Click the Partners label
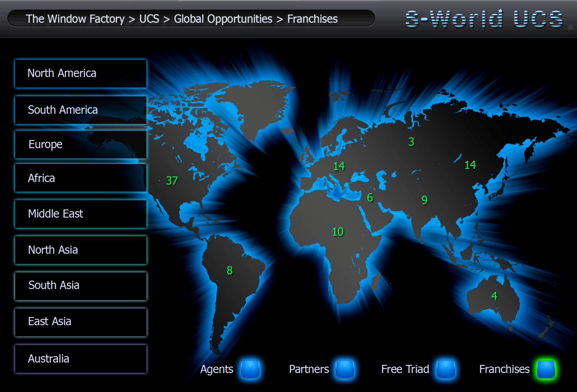This screenshot has width=577, height=392. pyautogui.click(x=309, y=369)
